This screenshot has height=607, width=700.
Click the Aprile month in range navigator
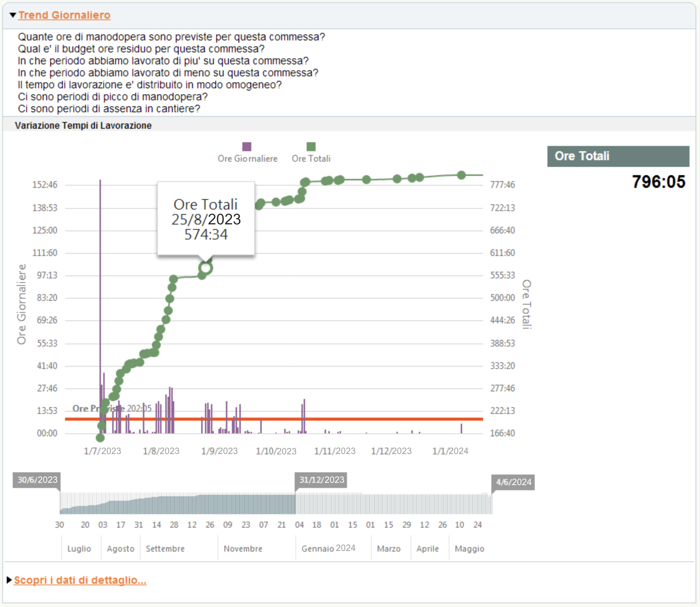pos(427,549)
